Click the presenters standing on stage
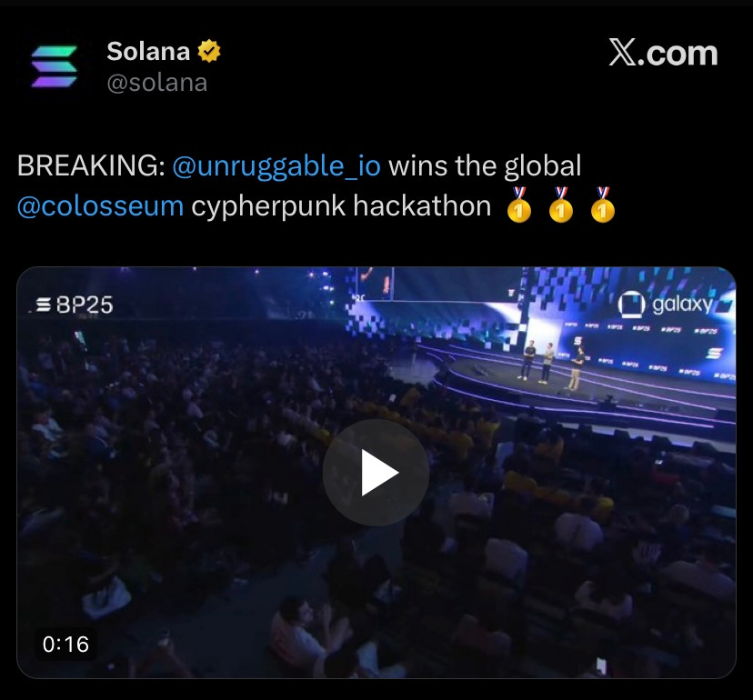Screen dimensions: 753x700 pos(553,365)
